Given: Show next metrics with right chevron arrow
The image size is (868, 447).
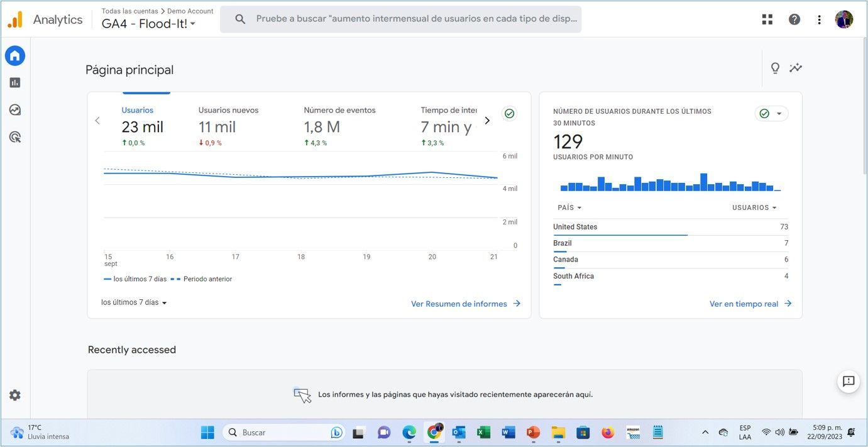Looking at the screenshot, I should pos(486,121).
